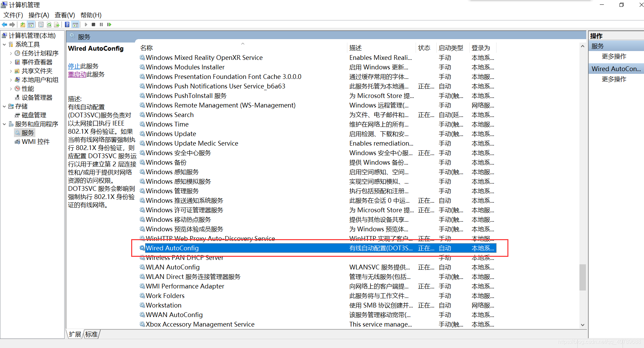644x348 pixels.
Task: Click the scrollbar down arrow
Action: (582, 325)
